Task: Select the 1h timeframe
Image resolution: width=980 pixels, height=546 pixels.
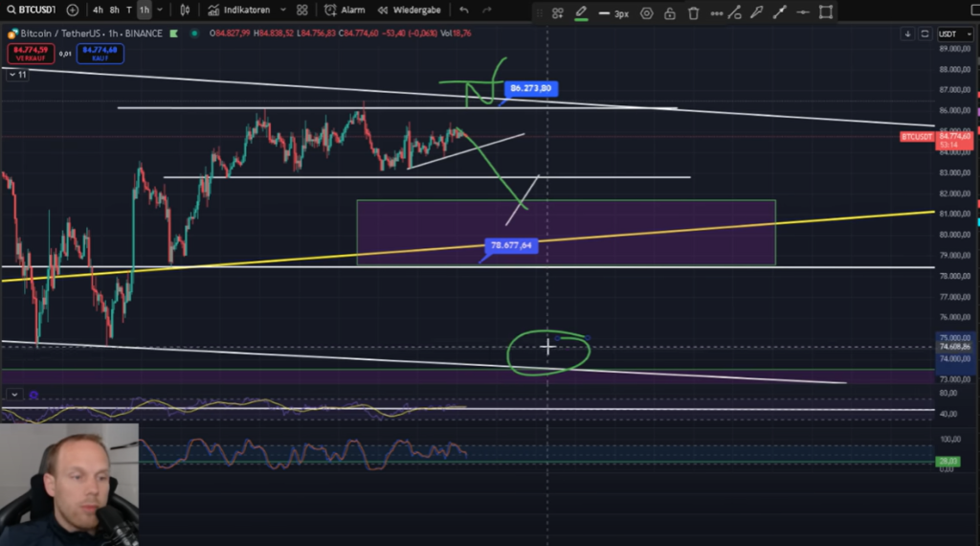Action: click(x=145, y=10)
